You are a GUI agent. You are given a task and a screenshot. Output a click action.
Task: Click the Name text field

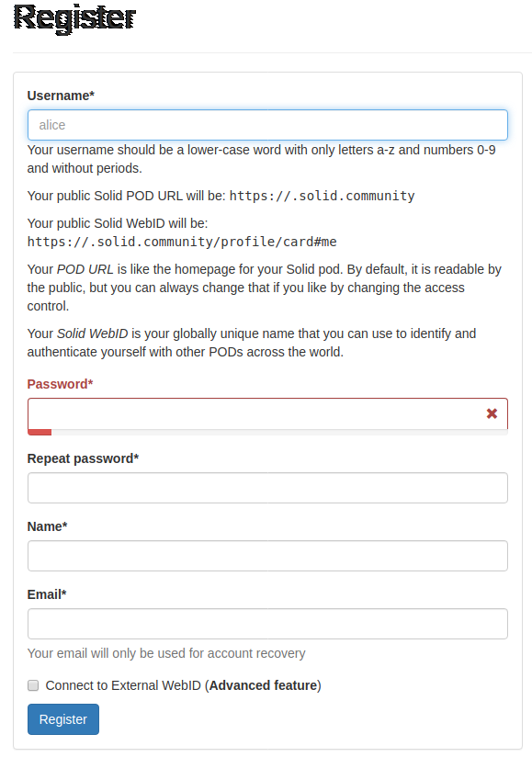[267, 556]
